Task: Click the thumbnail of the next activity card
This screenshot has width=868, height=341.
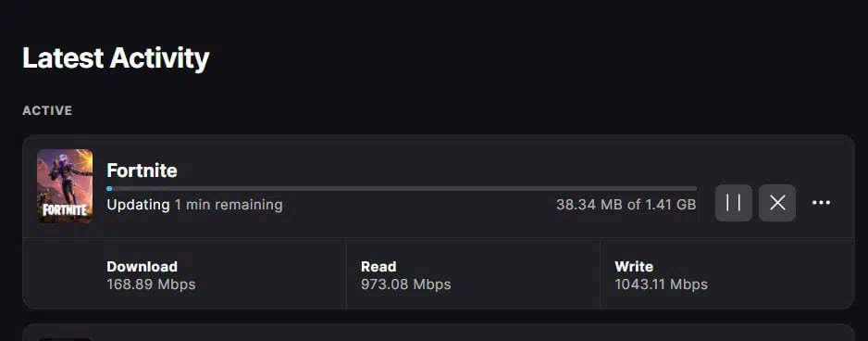Action: [x=65, y=339]
